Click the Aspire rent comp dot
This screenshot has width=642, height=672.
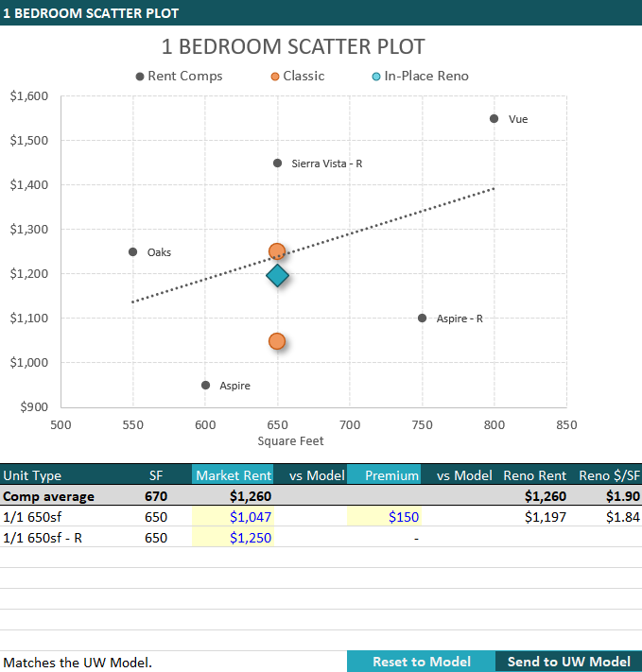(x=205, y=386)
